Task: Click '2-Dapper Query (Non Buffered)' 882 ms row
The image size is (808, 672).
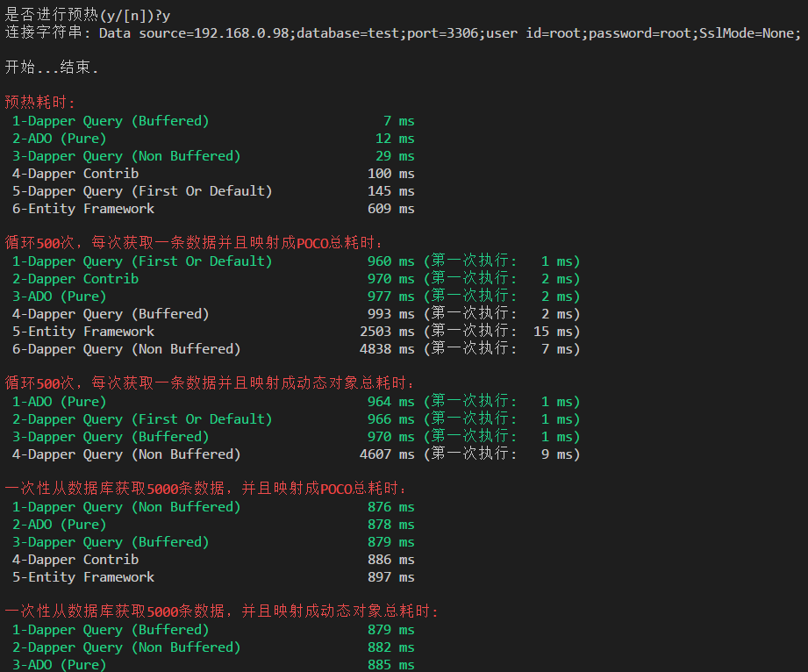Action: (x=213, y=647)
